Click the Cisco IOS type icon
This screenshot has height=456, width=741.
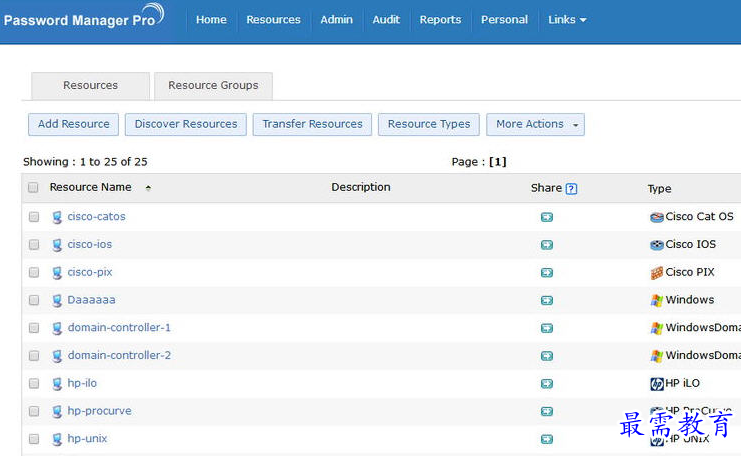pyautogui.click(x=657, y=245)
